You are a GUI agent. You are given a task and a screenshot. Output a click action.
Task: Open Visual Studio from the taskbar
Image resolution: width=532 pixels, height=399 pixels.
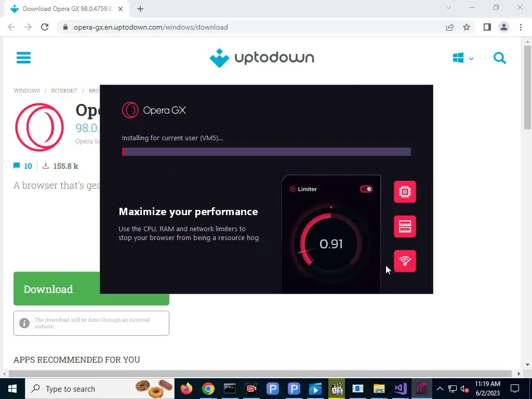click(401, 389)
